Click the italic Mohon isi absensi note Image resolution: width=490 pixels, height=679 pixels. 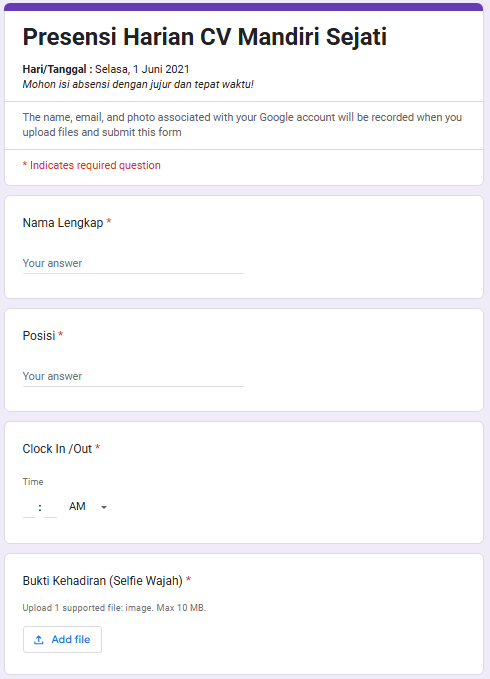138,84
